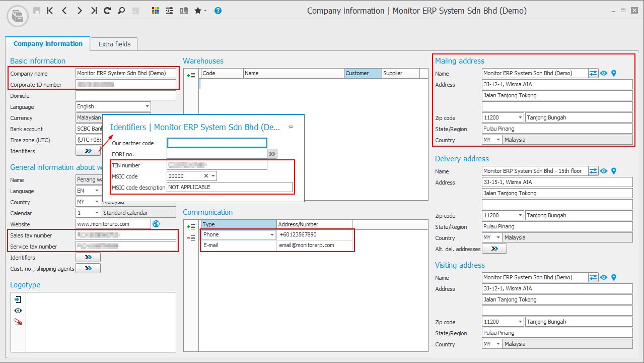The width and height of the screenshot is (644, 363).
Task: Click the website globe icon
Action: [156, 224]
